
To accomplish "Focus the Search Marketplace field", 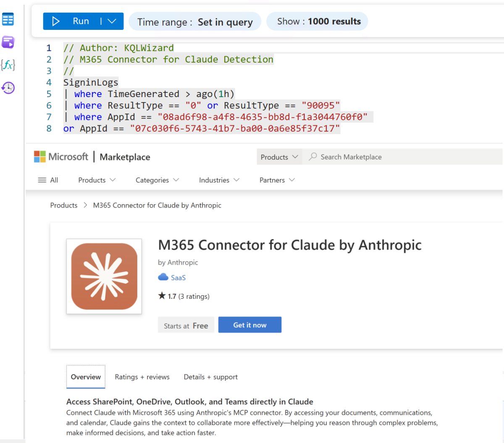I will (x=403, y=157).
